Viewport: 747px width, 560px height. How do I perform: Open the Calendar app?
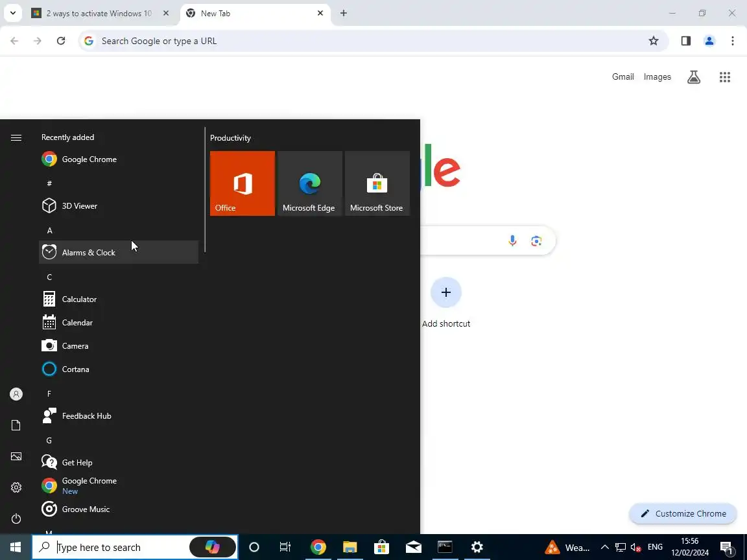119,322
